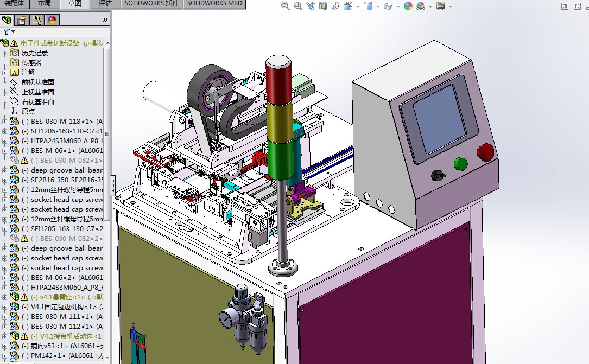This screenshot has width=589, height=364.
Task: Open the FeatureManager design tree tab
Action: (x=7, y=20)
